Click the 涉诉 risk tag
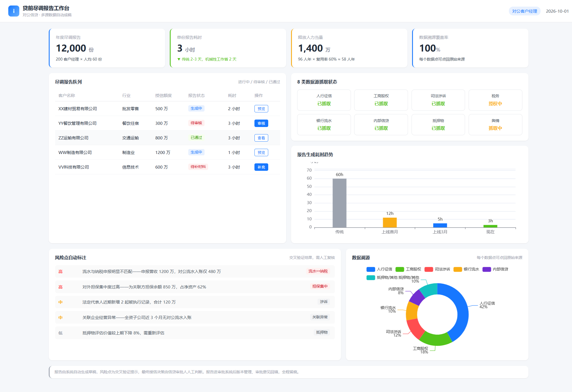572x392 pixels. (324, 302)
